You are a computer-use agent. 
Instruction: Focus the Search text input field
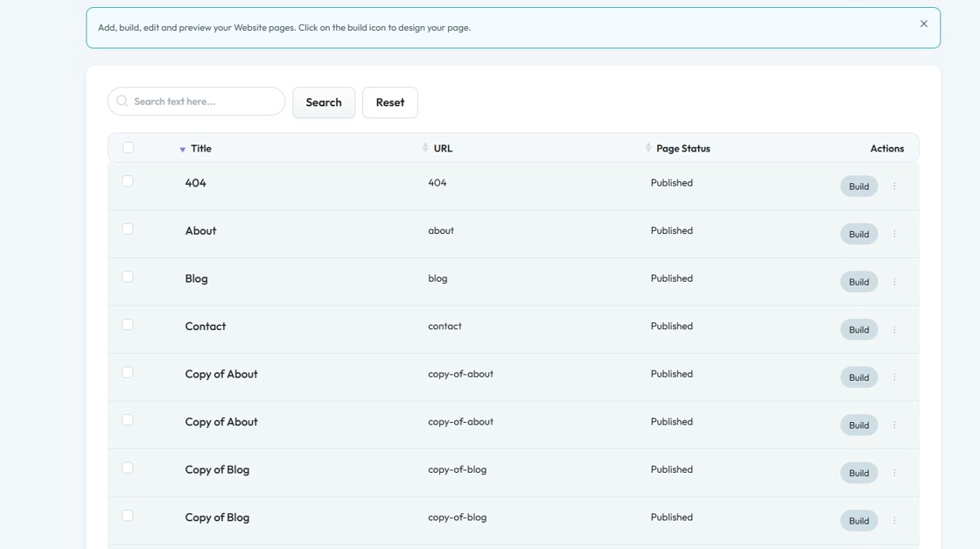[x=206, y=102]
